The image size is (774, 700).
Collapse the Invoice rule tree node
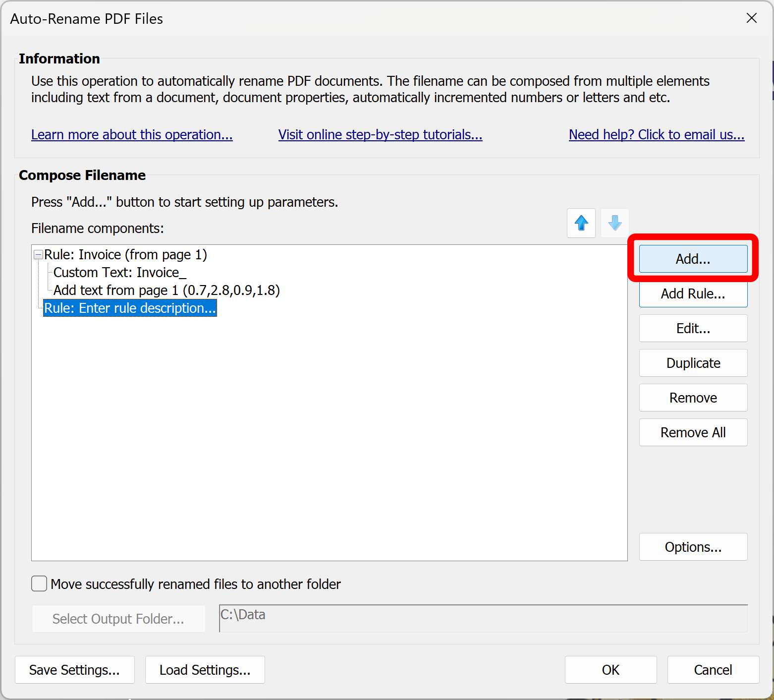38,254
